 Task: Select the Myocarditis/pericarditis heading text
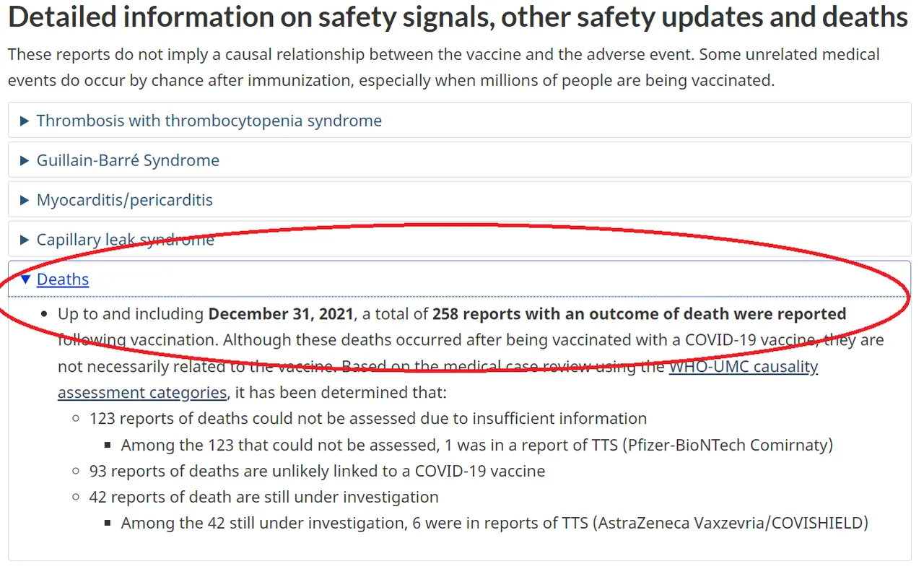coord(125,200)
